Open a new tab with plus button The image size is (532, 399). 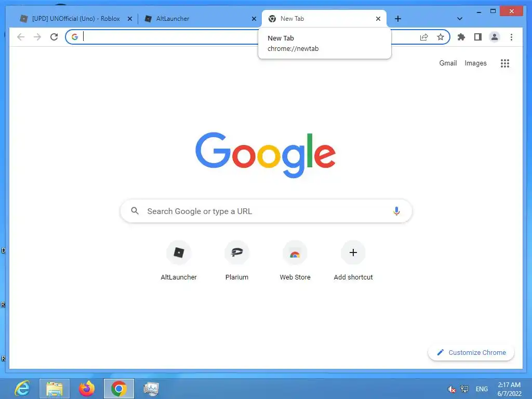[398, 19]
